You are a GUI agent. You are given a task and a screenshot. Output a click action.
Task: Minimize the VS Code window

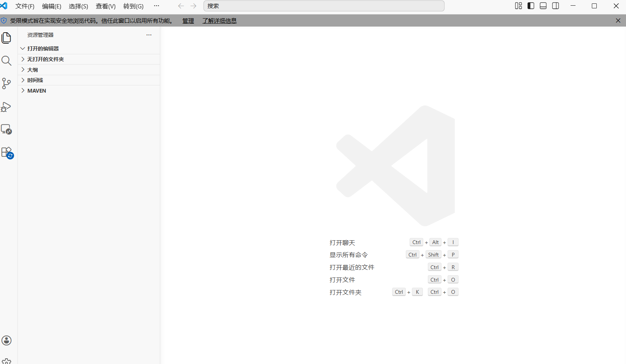pyautogui.click(x=573, y=6)
